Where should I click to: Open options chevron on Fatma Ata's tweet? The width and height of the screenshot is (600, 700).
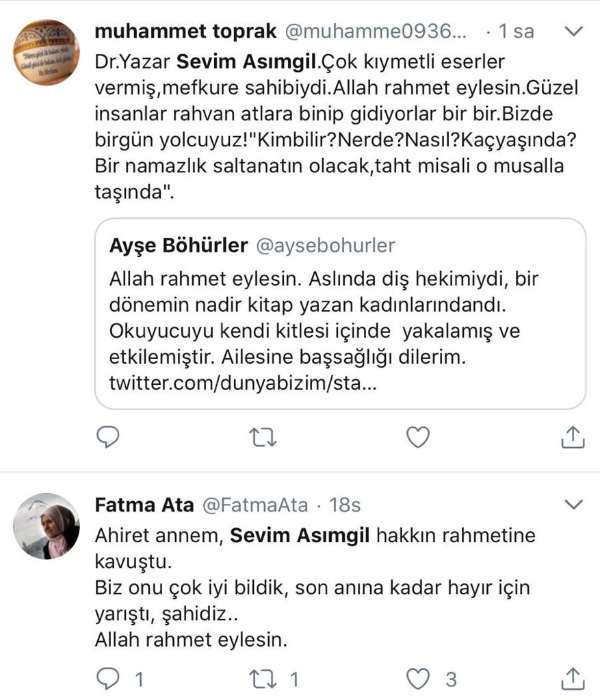coord(573,504)
